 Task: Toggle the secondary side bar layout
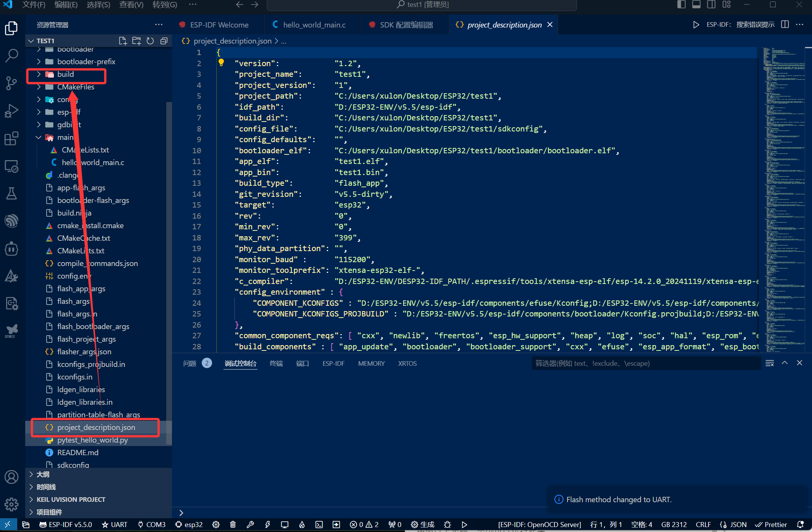(x=711, y=5)
